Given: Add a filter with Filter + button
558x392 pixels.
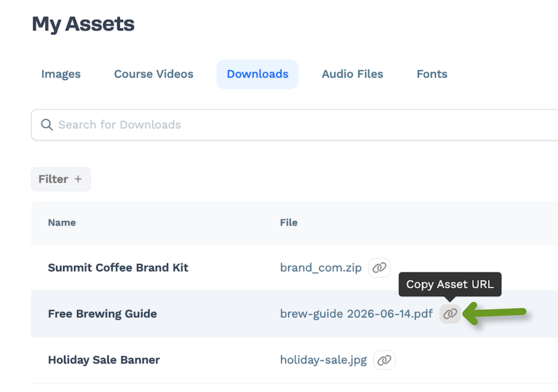Looking at the screenshot, I should coord(61,179).
